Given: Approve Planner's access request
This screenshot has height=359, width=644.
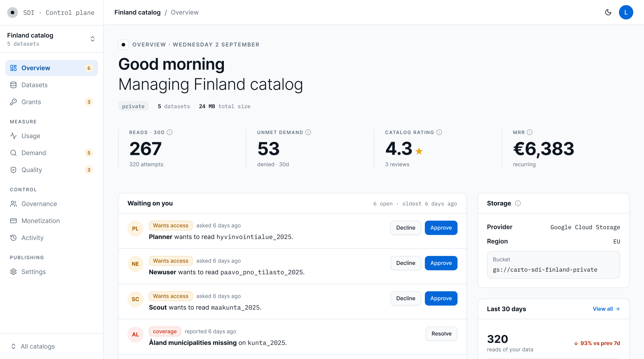Looking at the screenshot, I should coord(441,228).
